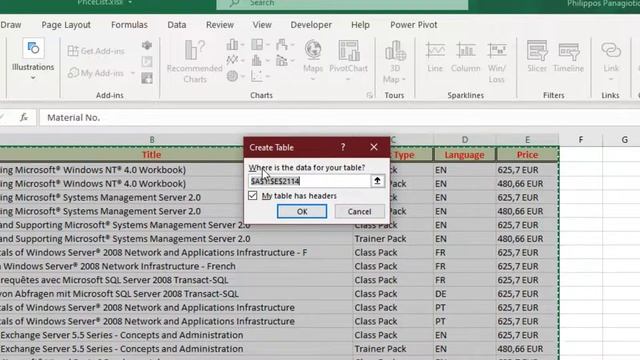This screenshot has height=360, width=640.
Task: Open the Help tab
Action: (x=360, y=25)
